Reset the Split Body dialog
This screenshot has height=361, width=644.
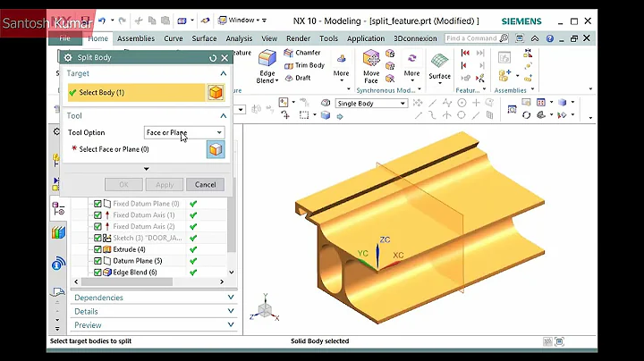(x=213, y=58)
